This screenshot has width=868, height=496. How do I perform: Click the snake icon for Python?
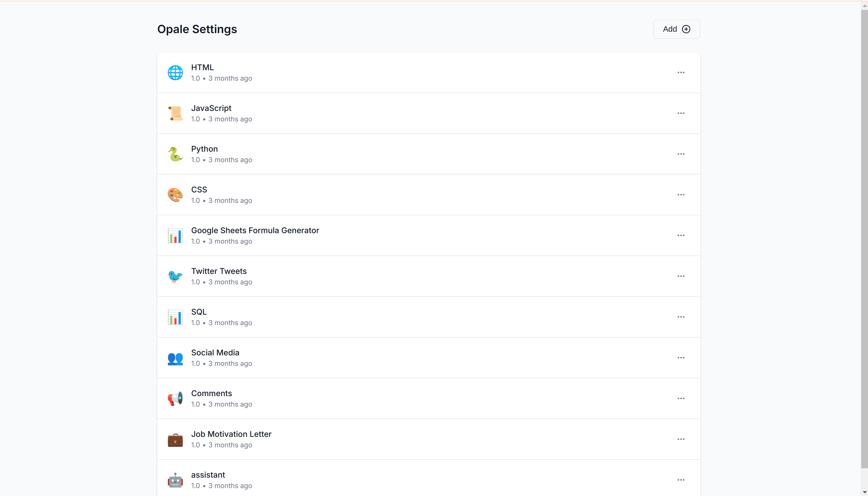click(175, 154)
